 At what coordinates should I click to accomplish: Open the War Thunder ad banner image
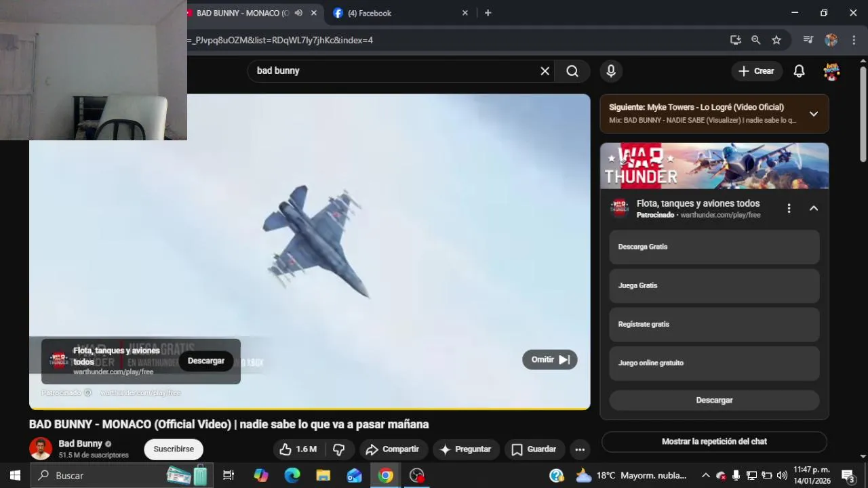[x=714, y=166]
